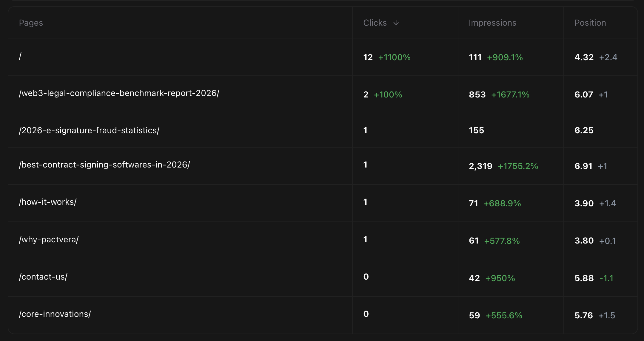Image resolution: width=644 pixels, height=341 pixels.
Task: Click the 6.91 position value
Action: (x=583, y=166)
